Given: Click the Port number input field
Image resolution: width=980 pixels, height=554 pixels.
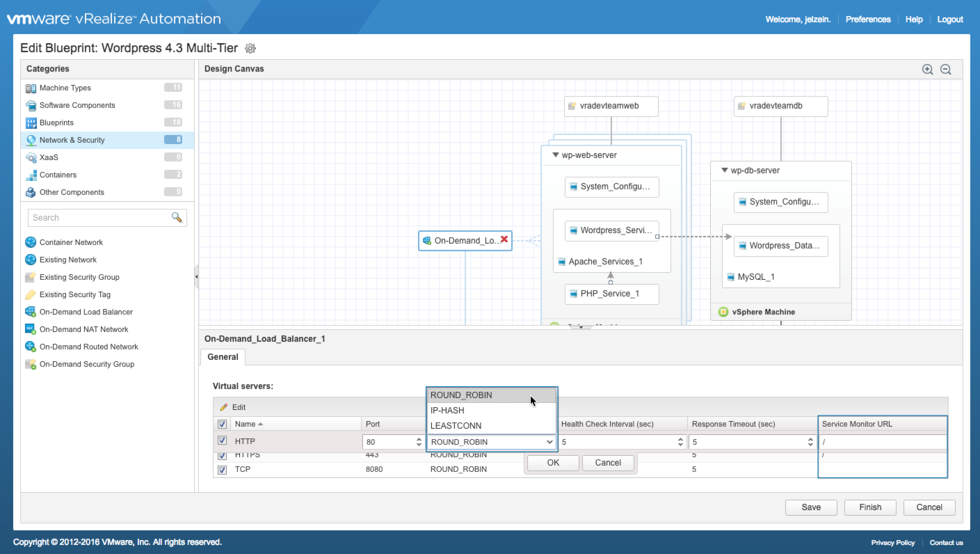Looking at the screenshot, I should [388, 442].
